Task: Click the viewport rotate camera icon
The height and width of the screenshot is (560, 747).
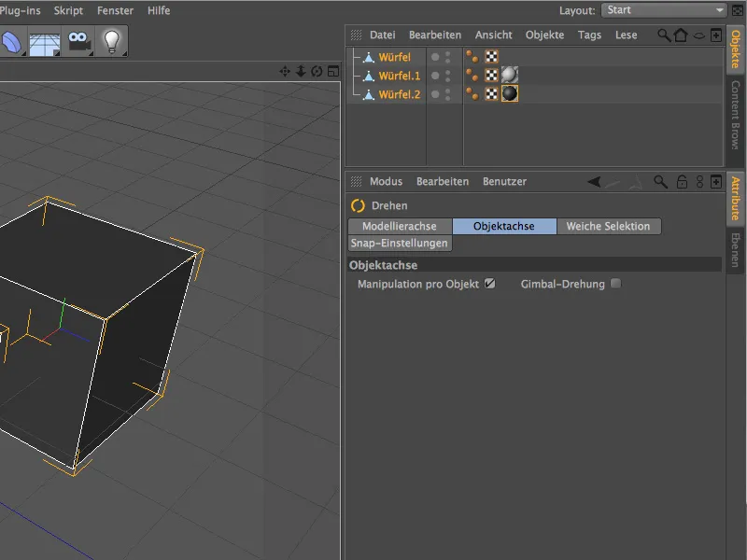Action: coord(317,72)
